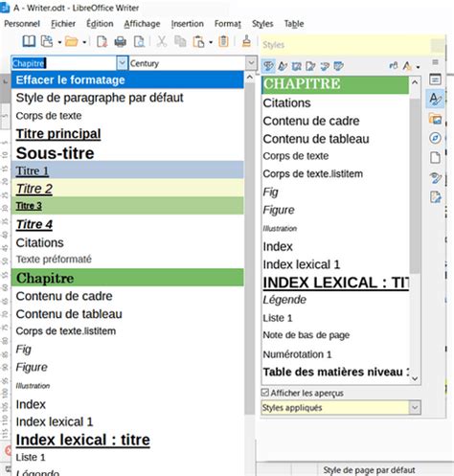
Task: Choose Titre 4 in style dropdown
Action: 127,224
